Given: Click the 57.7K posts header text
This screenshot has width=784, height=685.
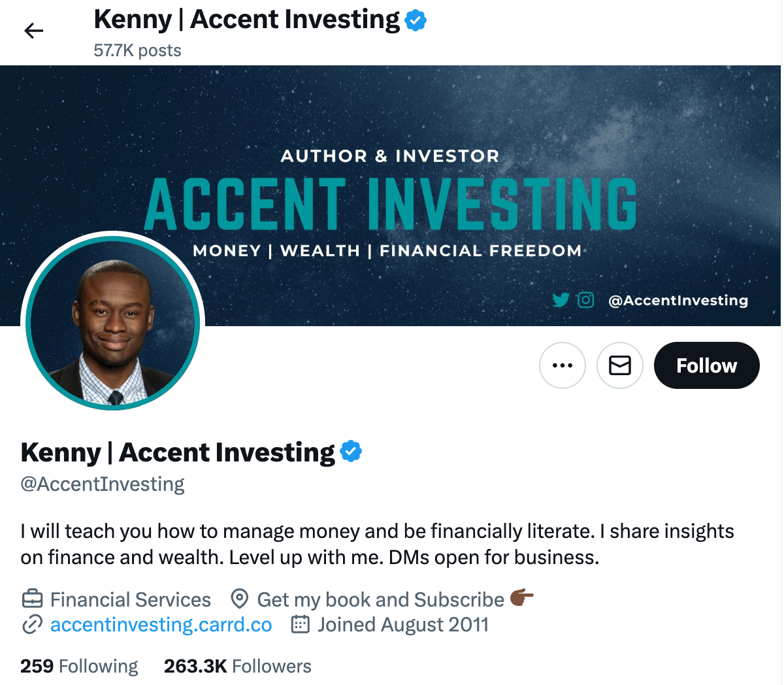Looking at the screenshot, I should [x=137, y=50].
